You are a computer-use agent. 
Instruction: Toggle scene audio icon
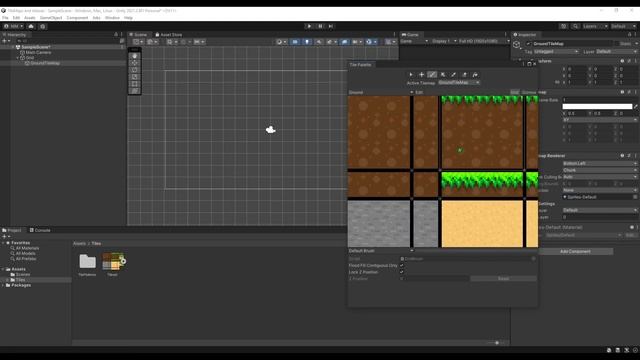319,42
